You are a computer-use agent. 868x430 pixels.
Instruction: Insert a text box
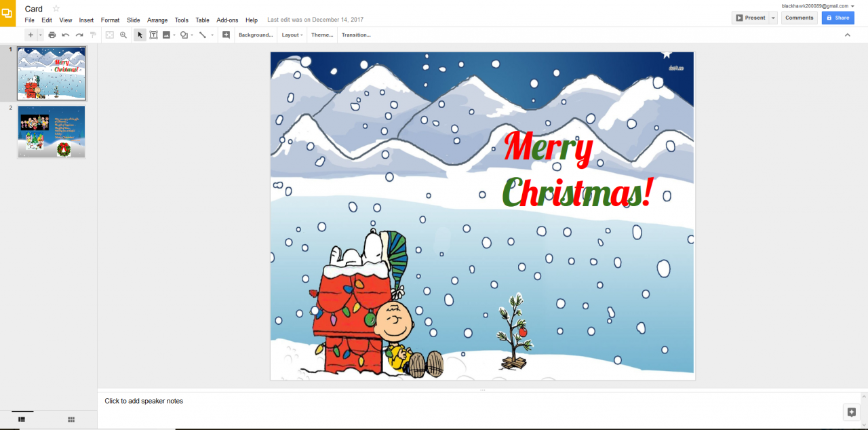tap(153, 35)
